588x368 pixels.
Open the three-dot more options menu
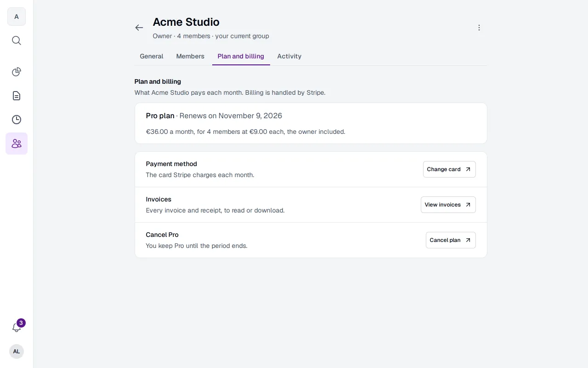479,28
